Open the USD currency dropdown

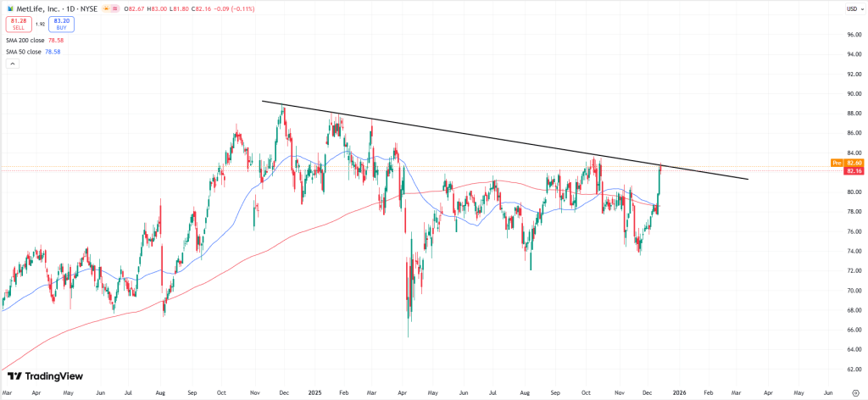pyautogui.click(x=853, y=8)
